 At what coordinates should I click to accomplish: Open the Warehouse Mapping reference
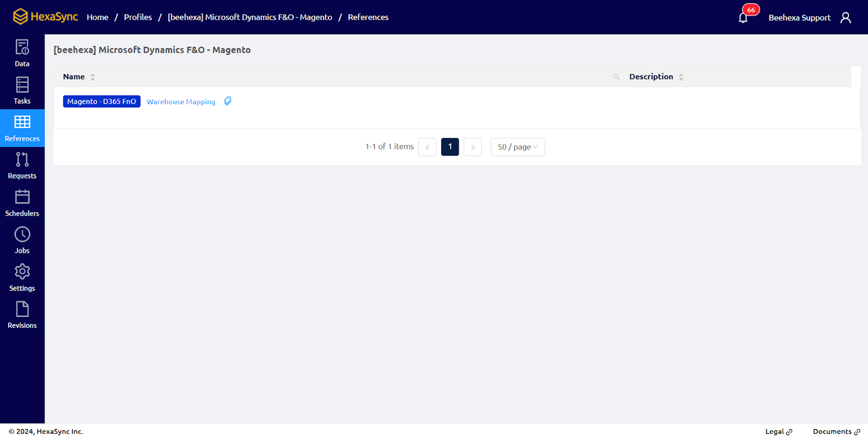(x=181, y=101)
